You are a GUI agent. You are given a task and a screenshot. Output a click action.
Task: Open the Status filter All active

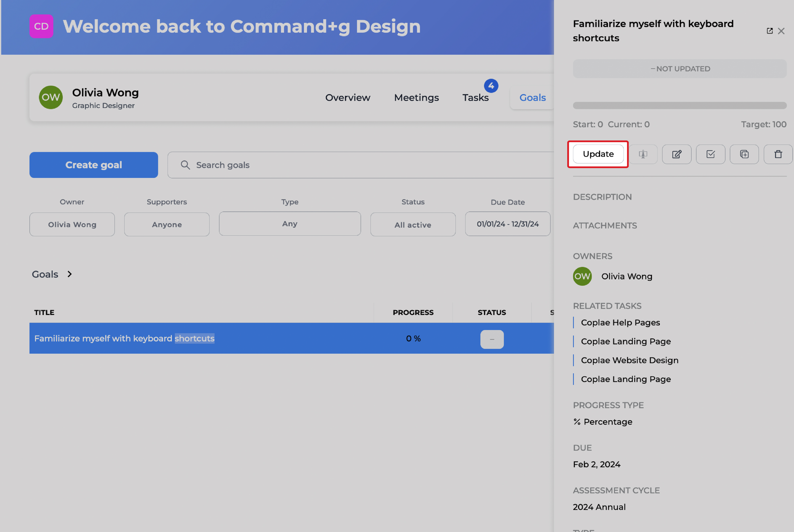(412, 224)
